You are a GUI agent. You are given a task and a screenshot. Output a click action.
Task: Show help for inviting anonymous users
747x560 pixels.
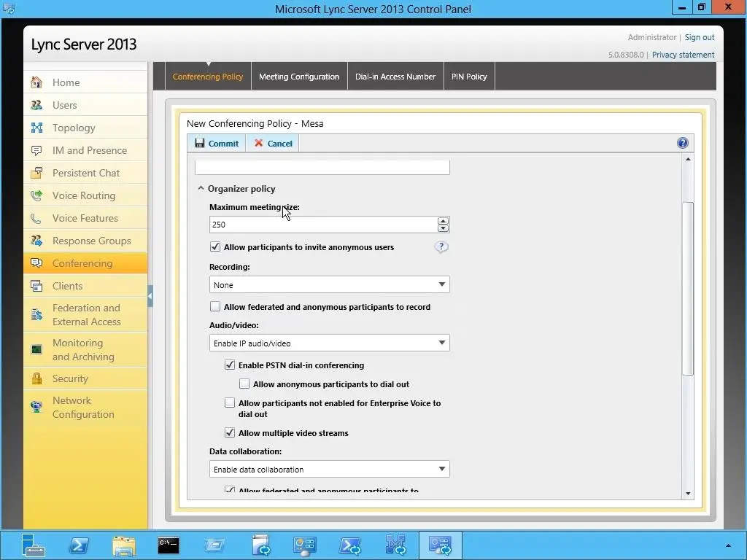coord(441,246)
